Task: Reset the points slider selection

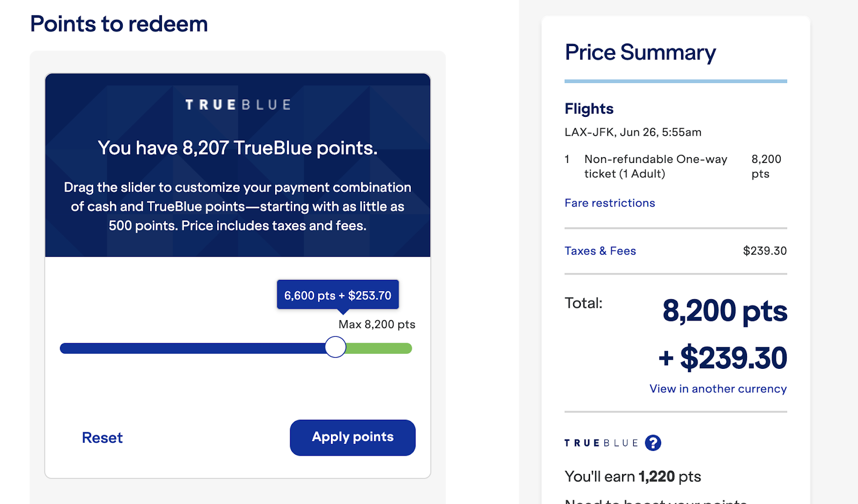Action: point(102,438)
